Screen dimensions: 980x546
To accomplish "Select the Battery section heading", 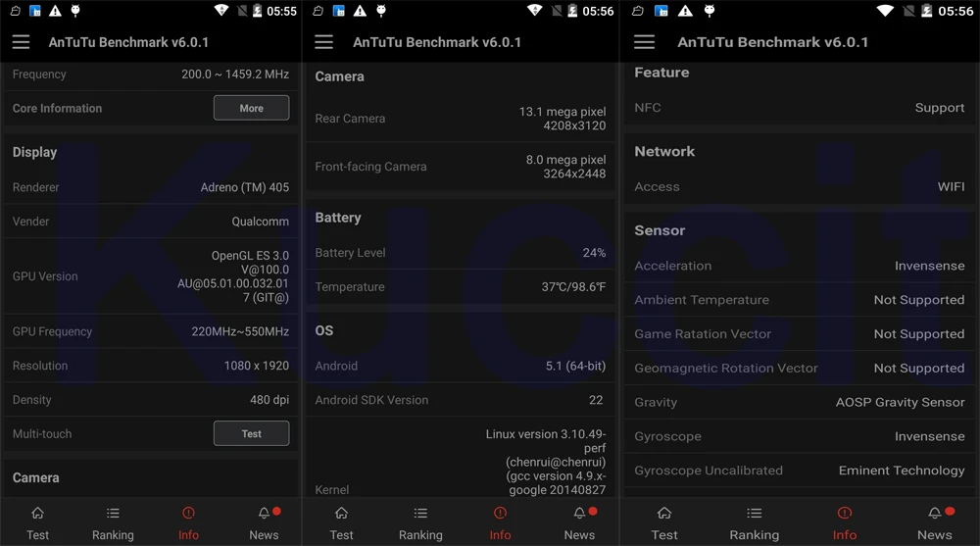I will coord(337,218).
